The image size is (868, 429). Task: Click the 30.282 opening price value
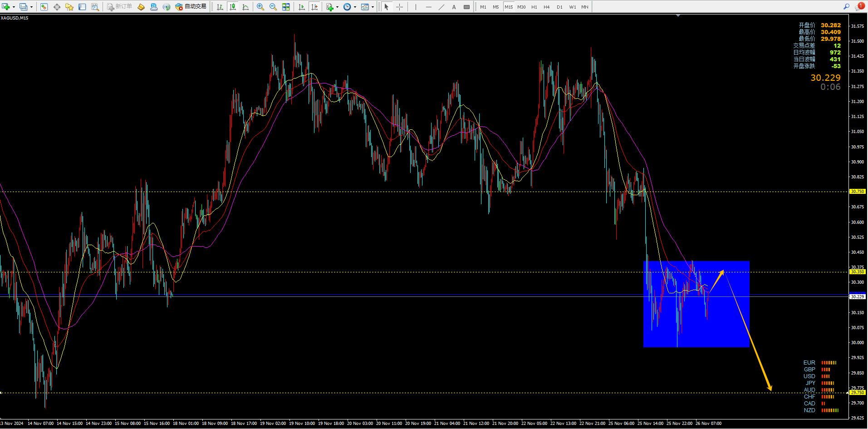(x=830, y=25)
